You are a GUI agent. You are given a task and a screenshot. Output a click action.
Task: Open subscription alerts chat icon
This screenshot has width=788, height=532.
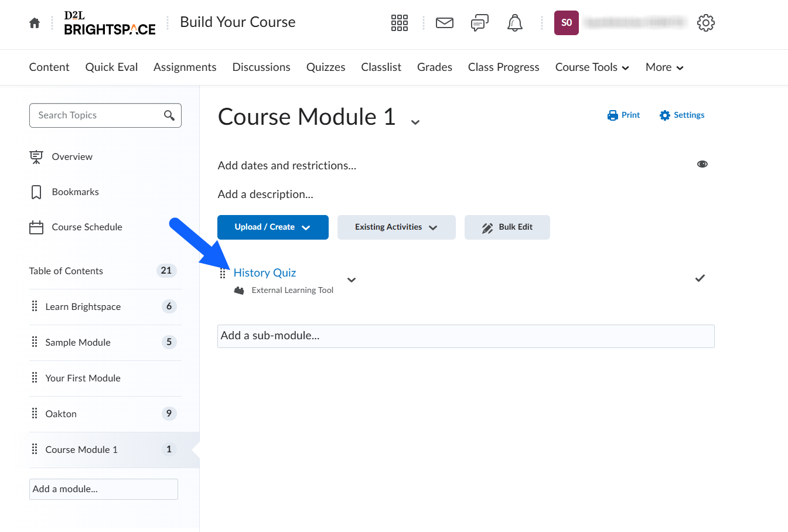(479, 23)
